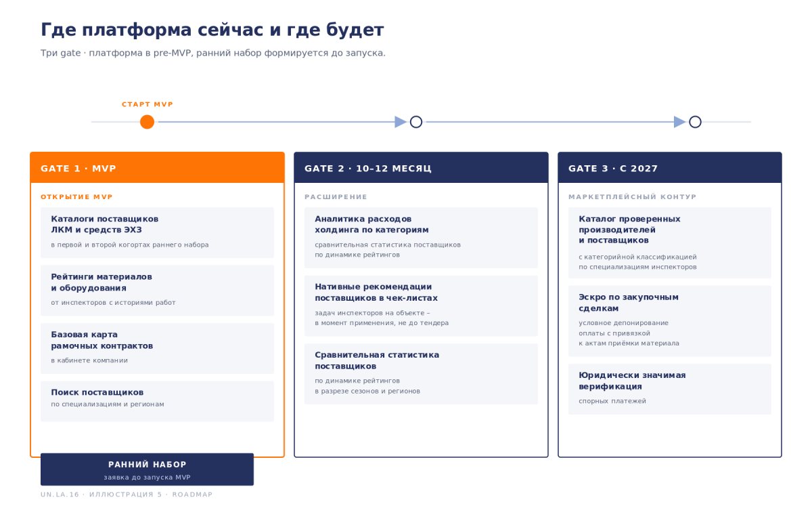Open the Эскро по закупочным сделкам card

(x=670, y=321)
